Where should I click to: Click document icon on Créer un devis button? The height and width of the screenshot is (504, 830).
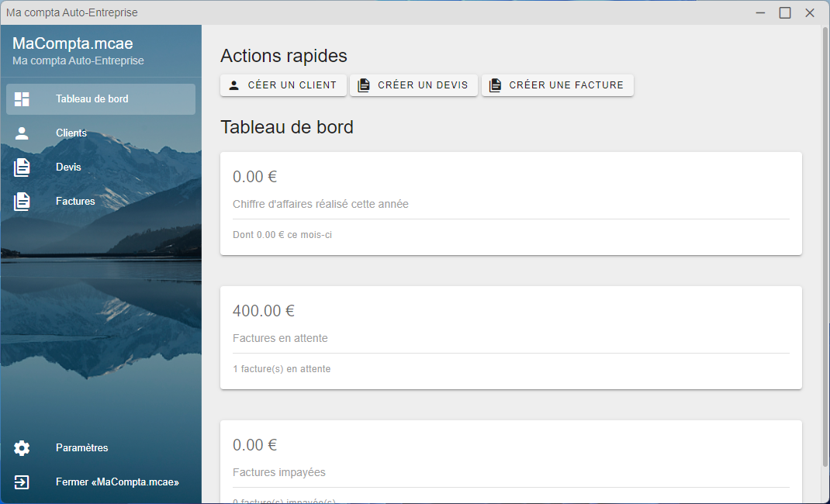364,85
